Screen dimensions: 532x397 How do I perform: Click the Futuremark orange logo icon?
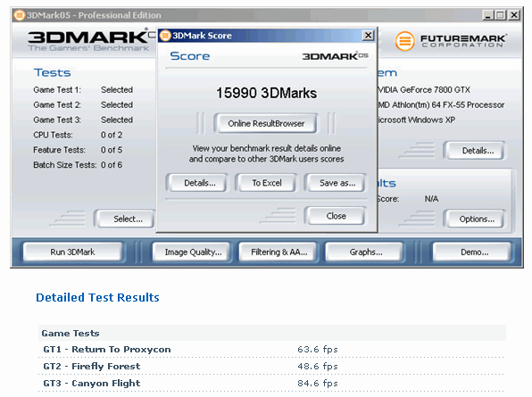pyautogui.click(x=404, y=41)
